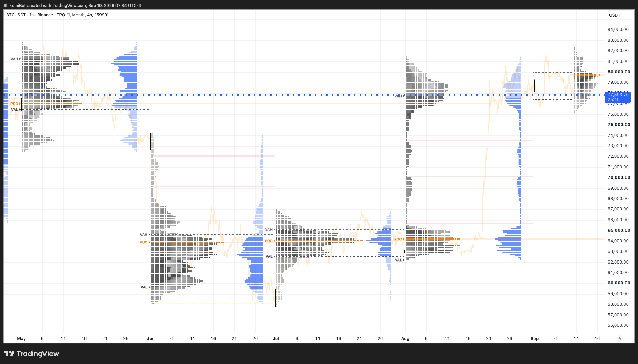The height and width of the screenshot is (364, 638).
Task: Click the VAH label beside the July profile
Action: click(x=269, y=230)
